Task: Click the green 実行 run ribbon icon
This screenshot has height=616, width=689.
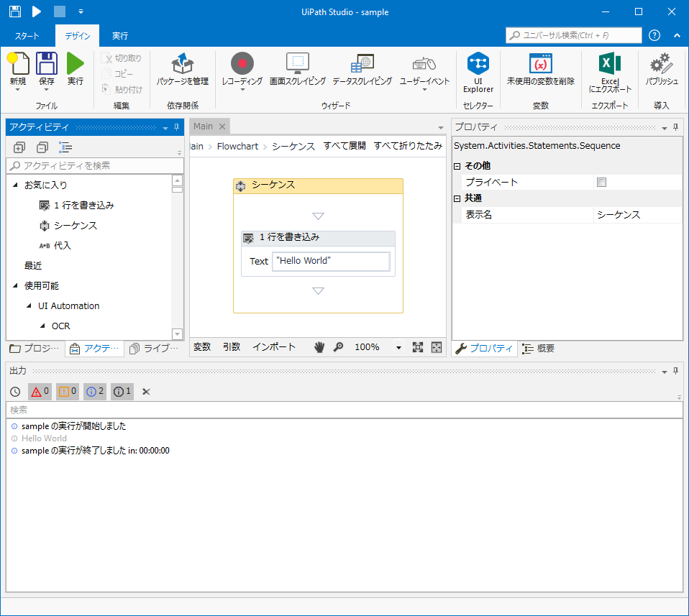Action: click(75, 64)
